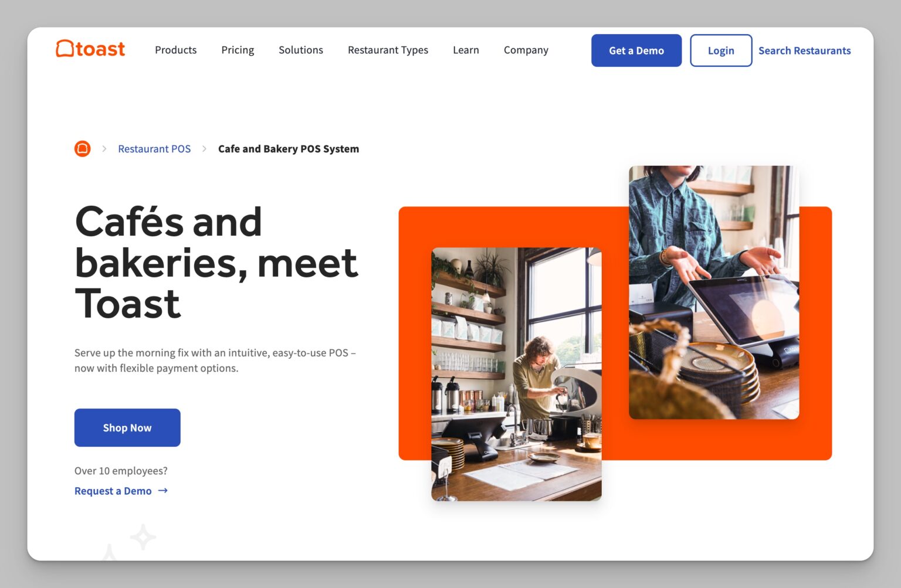Click the arrow beside Request a Demo
Viewport: 901px width, 588px height.
coord(163,491)
